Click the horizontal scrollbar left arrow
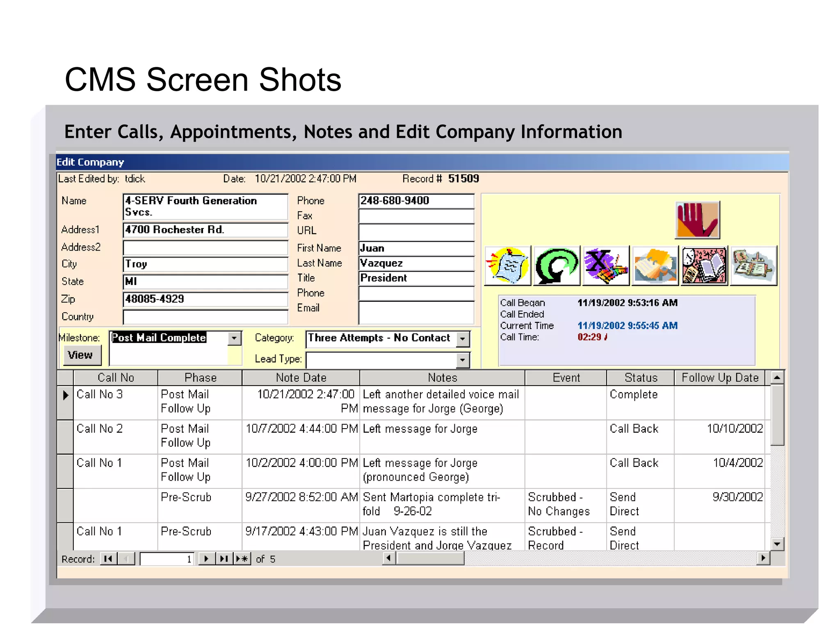Screen dimensions: 840x630 click(389, 558)
